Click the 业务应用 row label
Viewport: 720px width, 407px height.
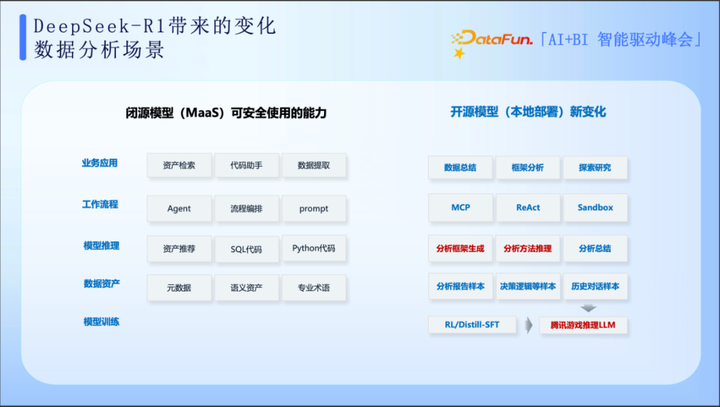(x=100, y=163)
